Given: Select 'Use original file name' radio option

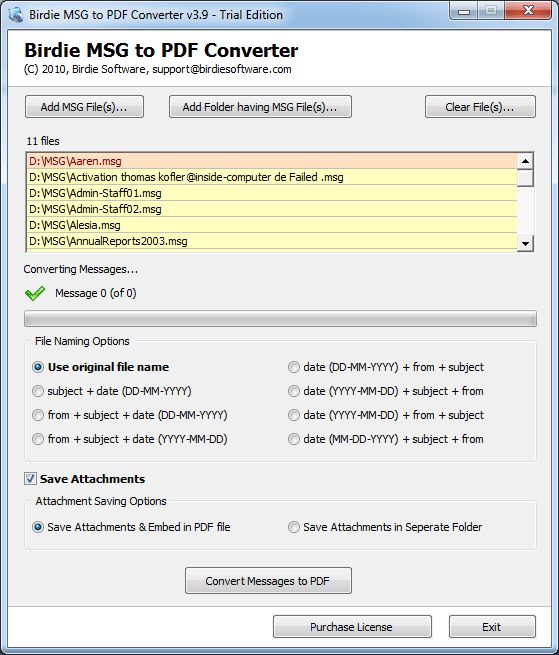Looking at the screenshot, I should (x=38, y=367).
